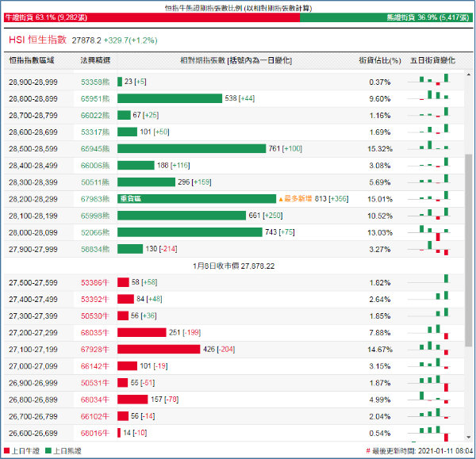Viewport: 476px width, 459px height.
Task: Open the 68016牛 warrant link
Action: point(94,433)
